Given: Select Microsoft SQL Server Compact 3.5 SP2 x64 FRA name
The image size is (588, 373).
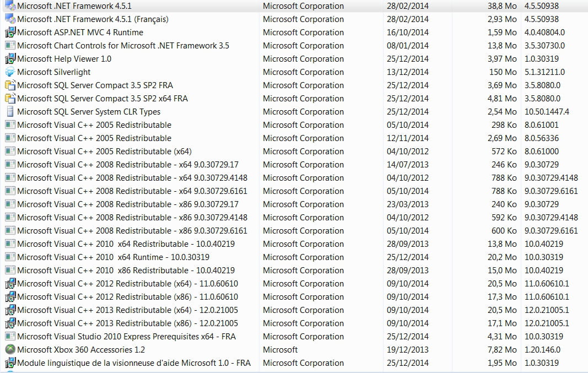Looking at the screenshot, I should 103,98.
